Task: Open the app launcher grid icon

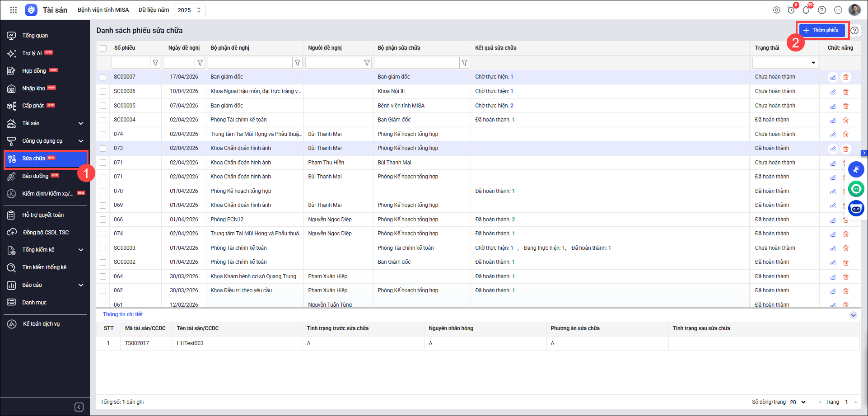Action: [x=14, y=10]
